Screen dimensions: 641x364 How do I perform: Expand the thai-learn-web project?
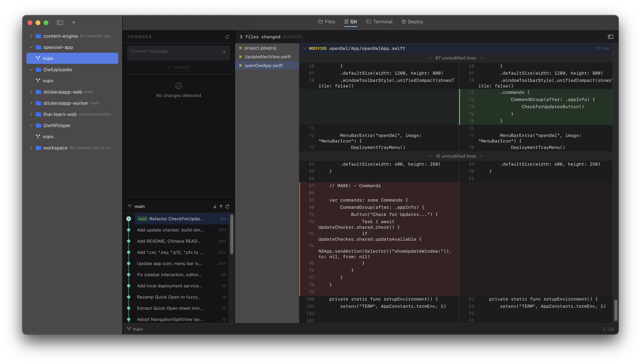click(x=31, y=114)
